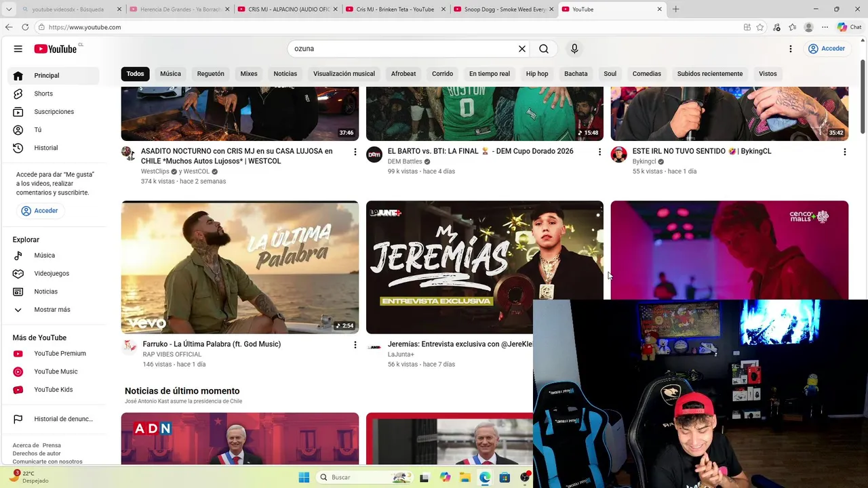
Task: Open the DEM Battles channel avatar
Action: pyautogui.click(x=374, y=155)
